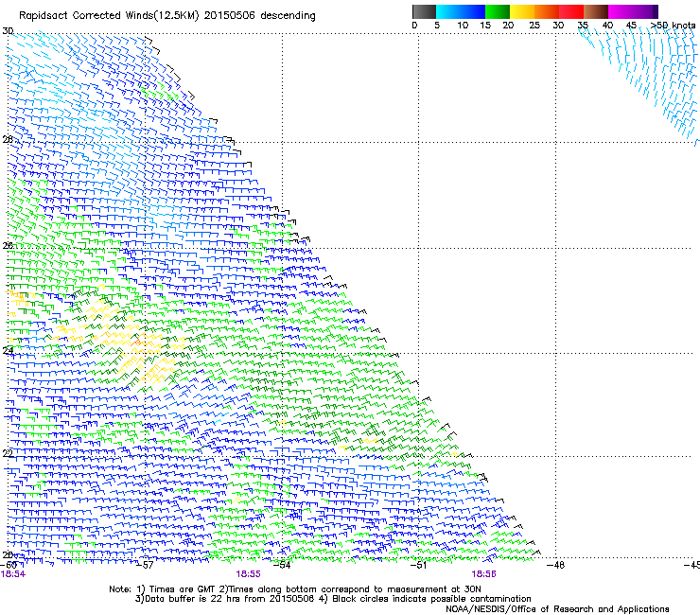This screenshot has width=700, height=615.
Task: Click the yellow 20–25 knots legend segment
Action: 522,11
